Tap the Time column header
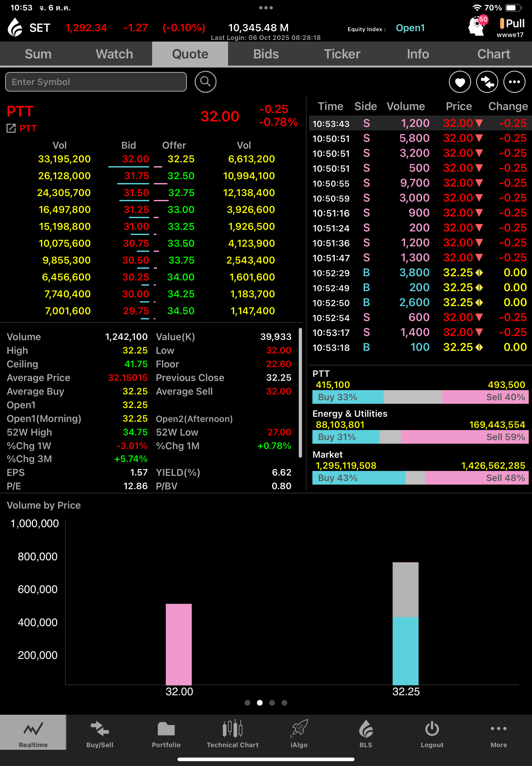532x766 pixels. [330, 106]
